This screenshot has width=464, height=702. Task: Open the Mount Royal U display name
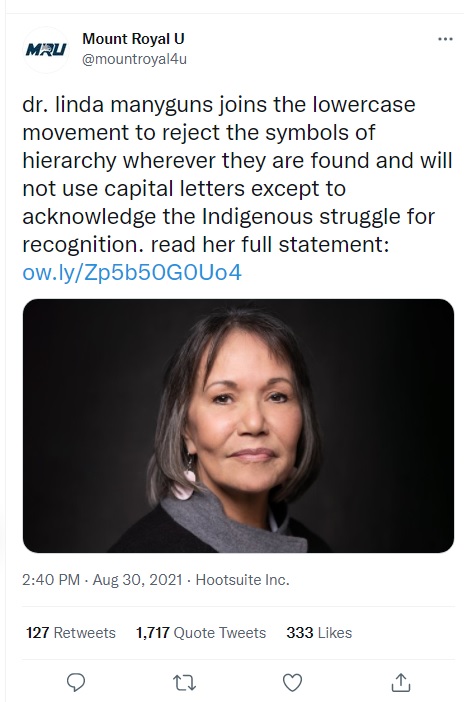[x=133, y=39]
